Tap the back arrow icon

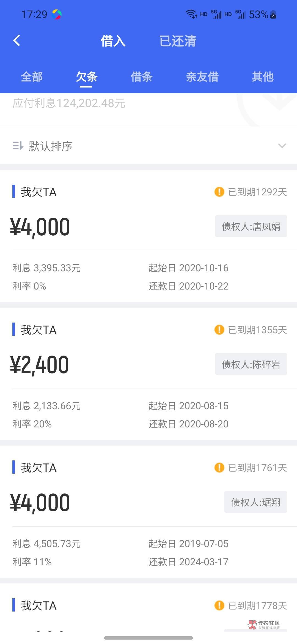[x=17, y=40]
